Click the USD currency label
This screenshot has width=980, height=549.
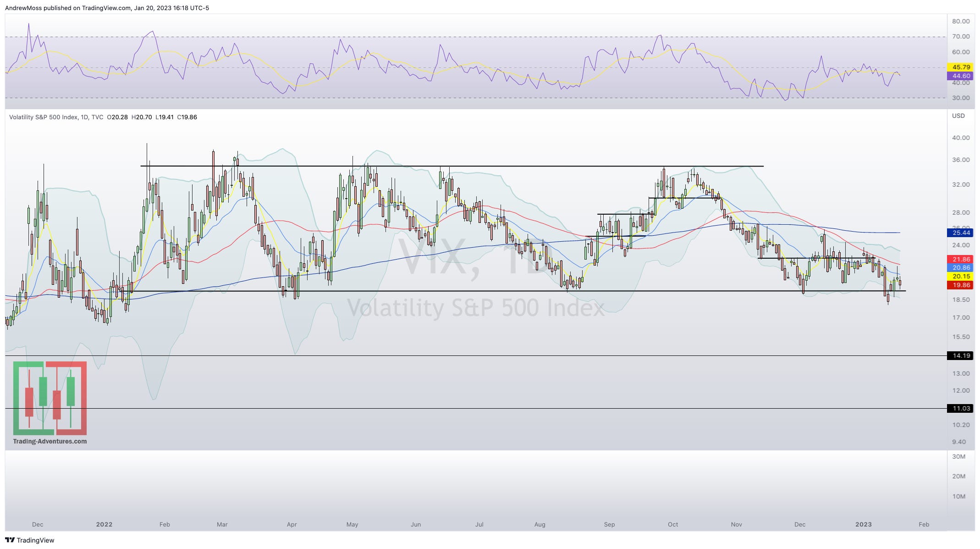pos(958,116)
